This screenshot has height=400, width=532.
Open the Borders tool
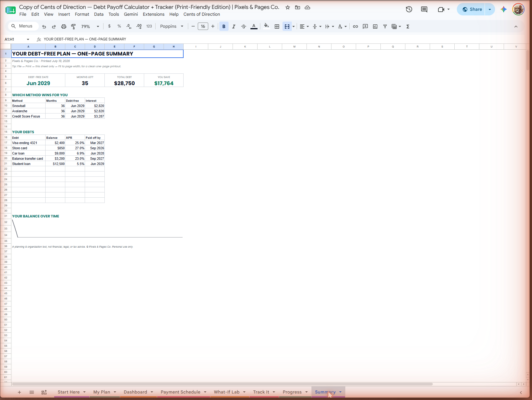coord(277,27)
